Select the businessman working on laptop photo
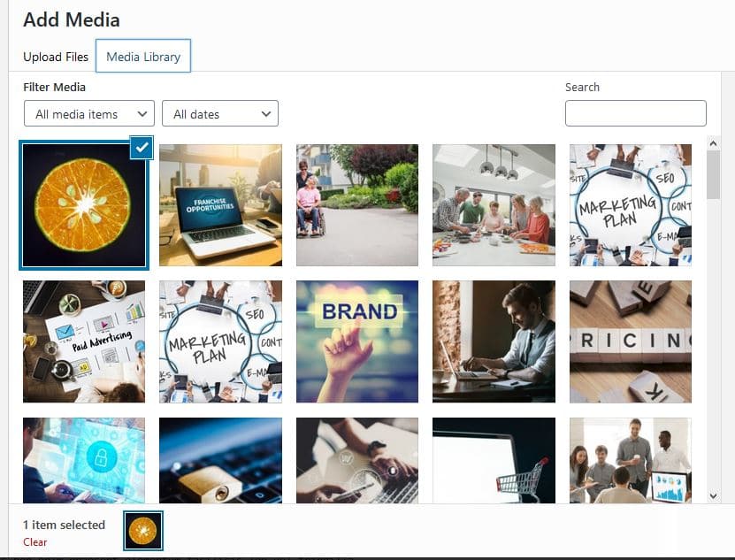The image size is (735, 560). pos(494,341)
